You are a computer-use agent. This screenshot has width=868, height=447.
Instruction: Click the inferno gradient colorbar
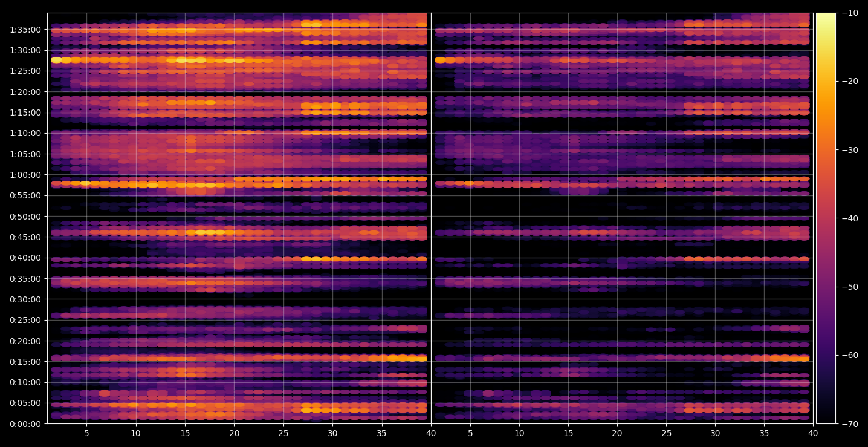point(826,218)
